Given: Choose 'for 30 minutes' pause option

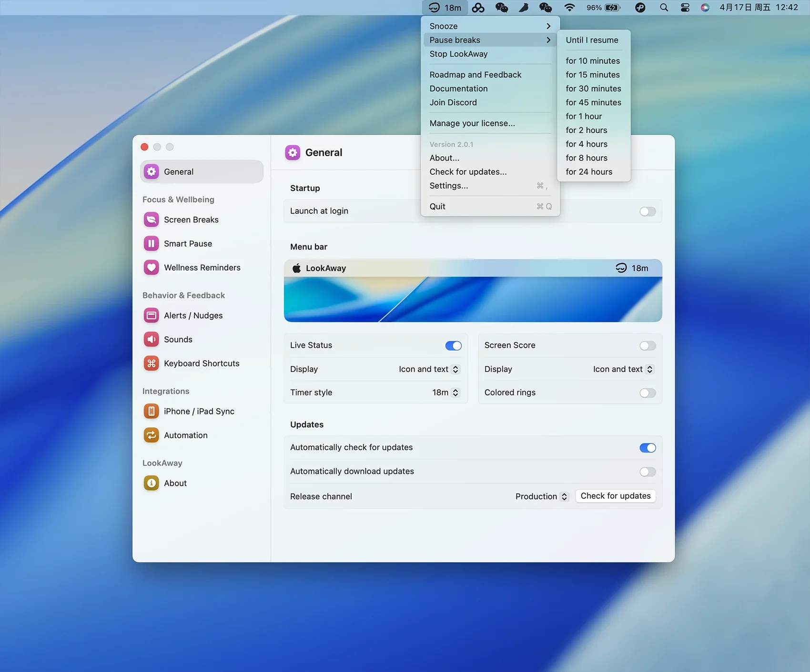Looking at the screenshot, I should 593,89.
